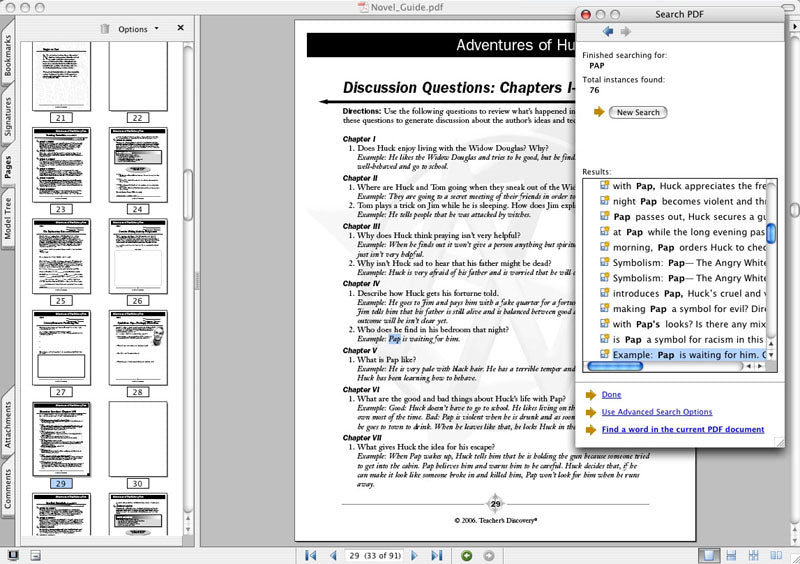Click the trash icon in Pages panel
The image size is (800, 564).
[105, 29]
